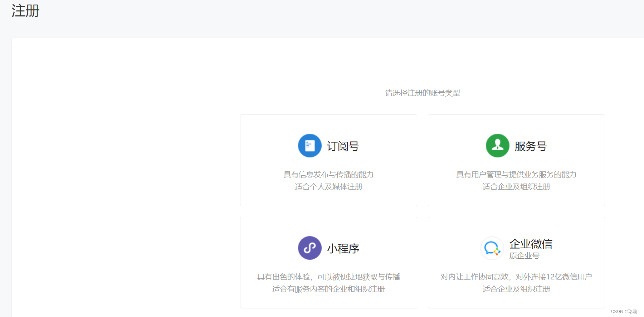Viewport: 644px width, 317px height.
Task: Click text 具有信息发布与传播的能力
Action: click(x=328, y=175)
